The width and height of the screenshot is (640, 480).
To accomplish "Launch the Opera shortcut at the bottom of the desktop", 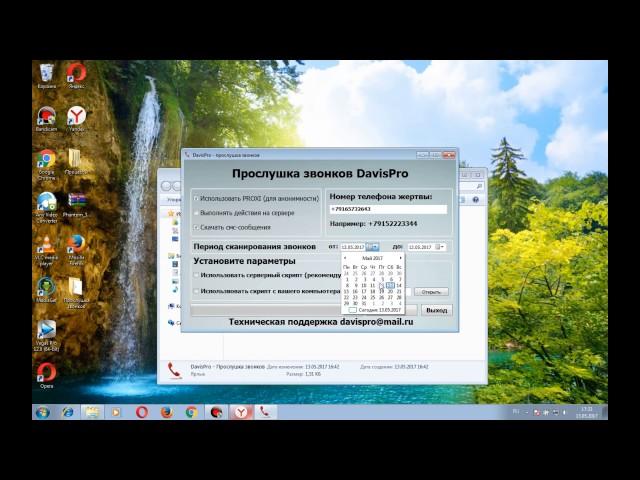I will (x=47, y=376).
